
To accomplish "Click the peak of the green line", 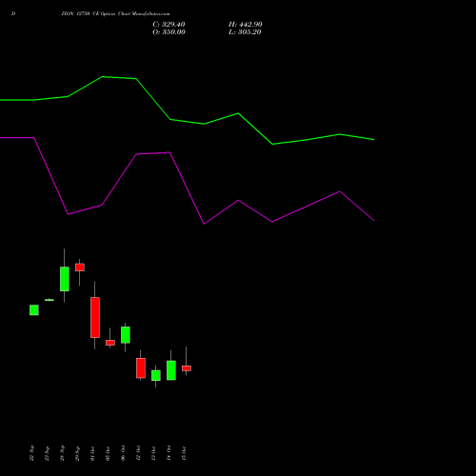I will (102, 76).
